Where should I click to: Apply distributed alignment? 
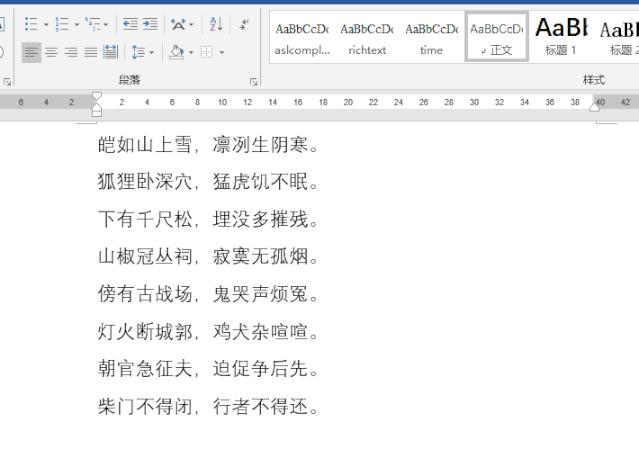110,52
